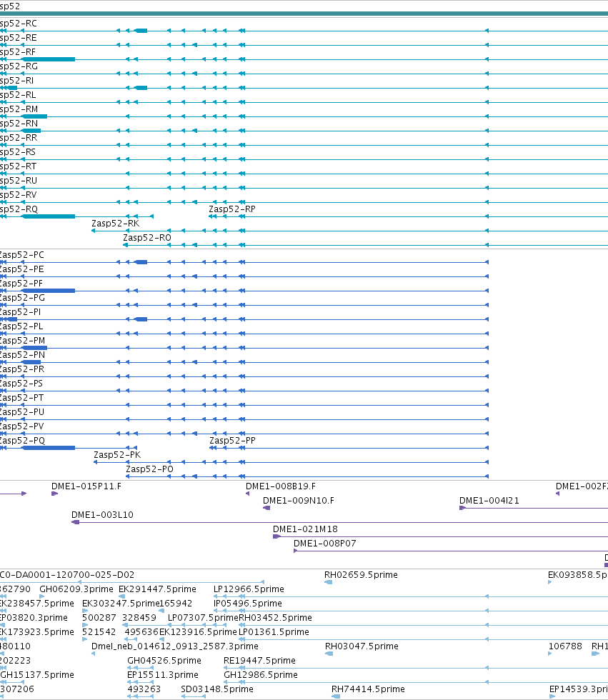Click the Zasp52-PL protein label
The width and height of the screenshot is (608, 700).
21,326
